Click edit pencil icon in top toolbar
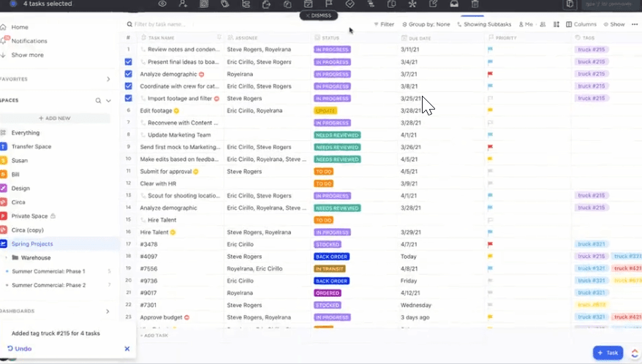Screen dimensions: 642x364 coord(433,4)
